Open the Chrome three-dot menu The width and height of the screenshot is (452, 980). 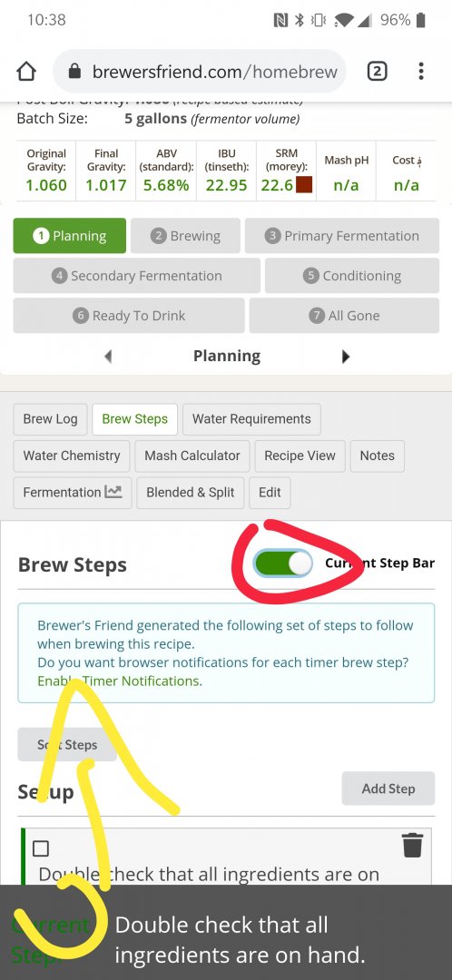click(x=421, y=72)
